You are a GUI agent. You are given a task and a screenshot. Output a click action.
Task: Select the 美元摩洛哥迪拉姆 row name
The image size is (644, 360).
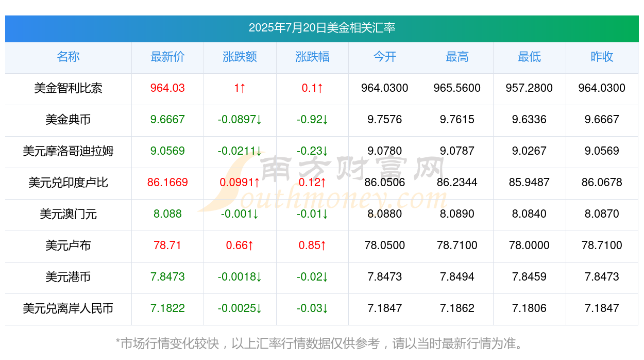[x=68, y=151]
